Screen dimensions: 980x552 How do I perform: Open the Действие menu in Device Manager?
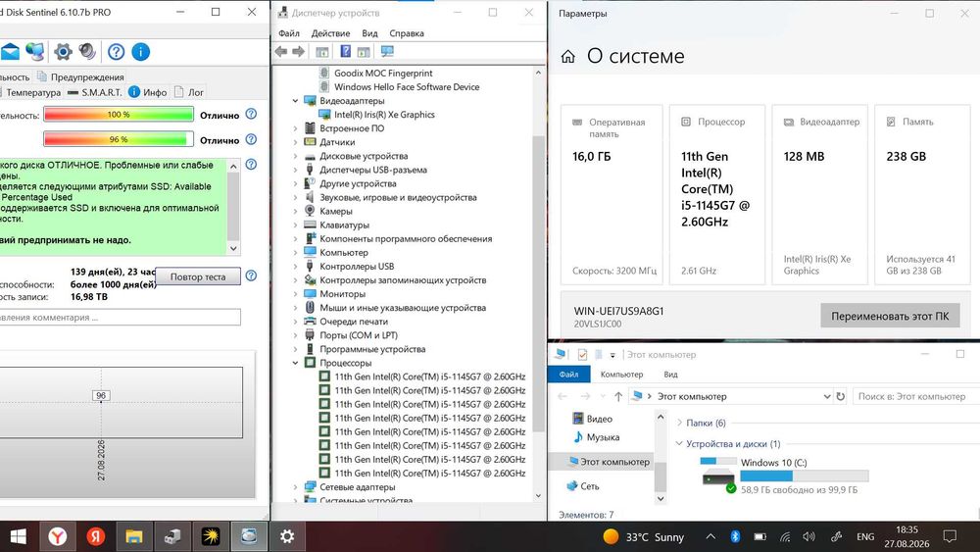click(330, 33)
